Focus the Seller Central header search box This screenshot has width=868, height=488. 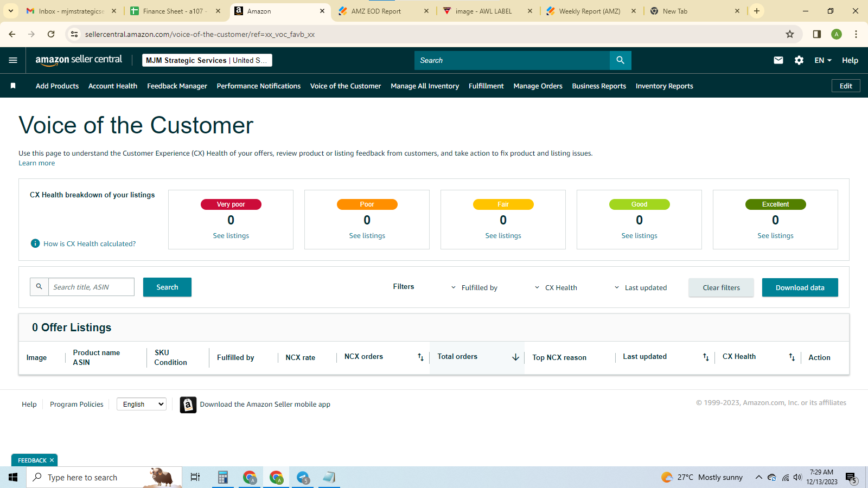coord(512,60)
